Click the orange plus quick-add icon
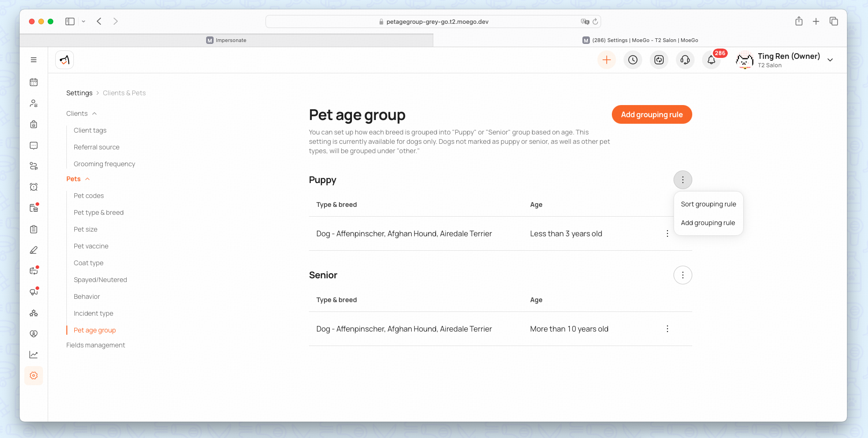 click(x=606, y=60)
